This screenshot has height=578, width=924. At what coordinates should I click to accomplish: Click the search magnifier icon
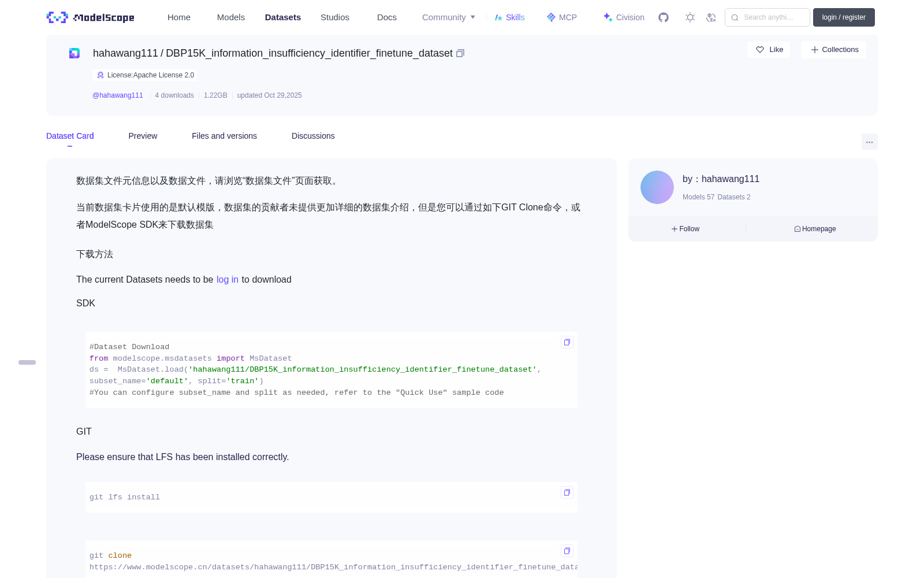tap(735, 17)
